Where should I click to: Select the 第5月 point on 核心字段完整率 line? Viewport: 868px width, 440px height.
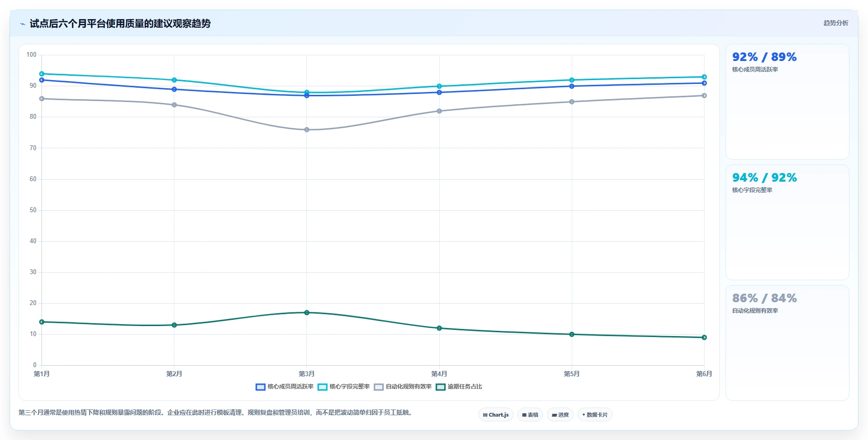click(572, 80)
